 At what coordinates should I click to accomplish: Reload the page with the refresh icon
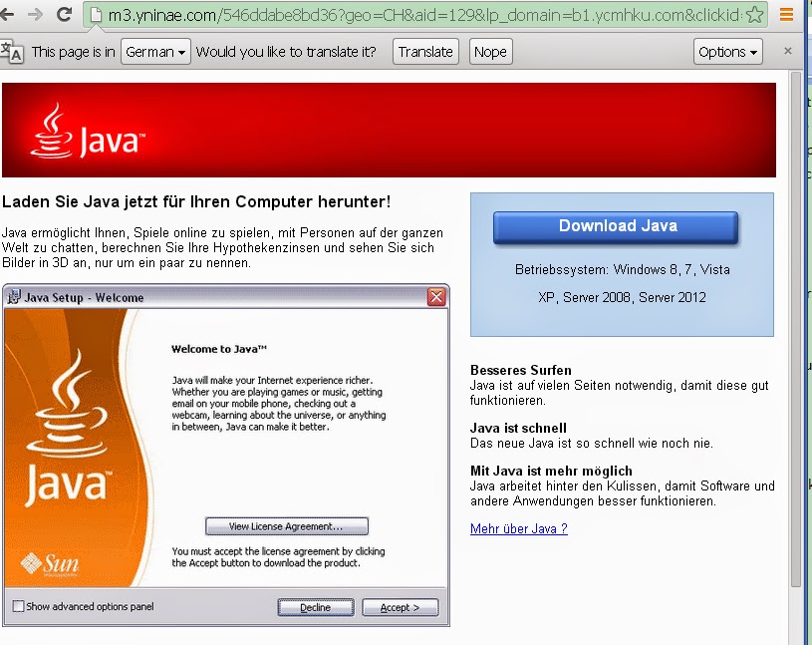click(64, 15)
